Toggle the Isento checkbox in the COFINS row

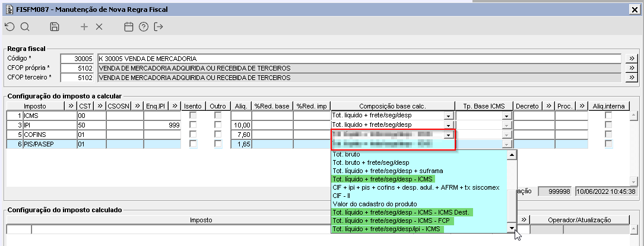coord(193,135)
